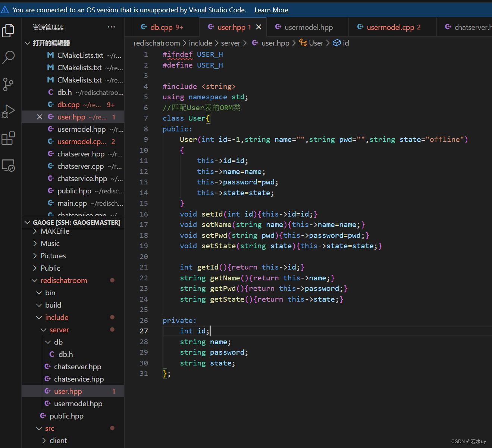Select user.hpp in file tree
Image resolution: width=492 pixels, height=448 pixels.
coord(73,391)
